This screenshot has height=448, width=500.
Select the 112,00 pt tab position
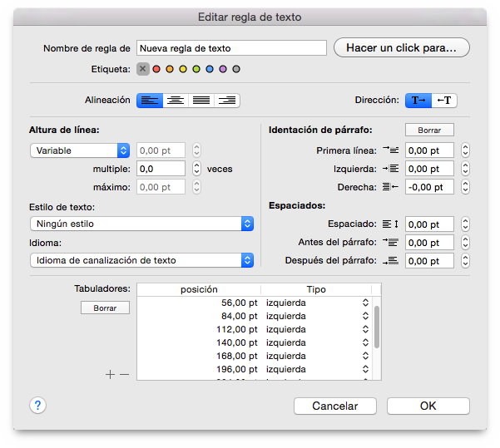click(237, 329)
